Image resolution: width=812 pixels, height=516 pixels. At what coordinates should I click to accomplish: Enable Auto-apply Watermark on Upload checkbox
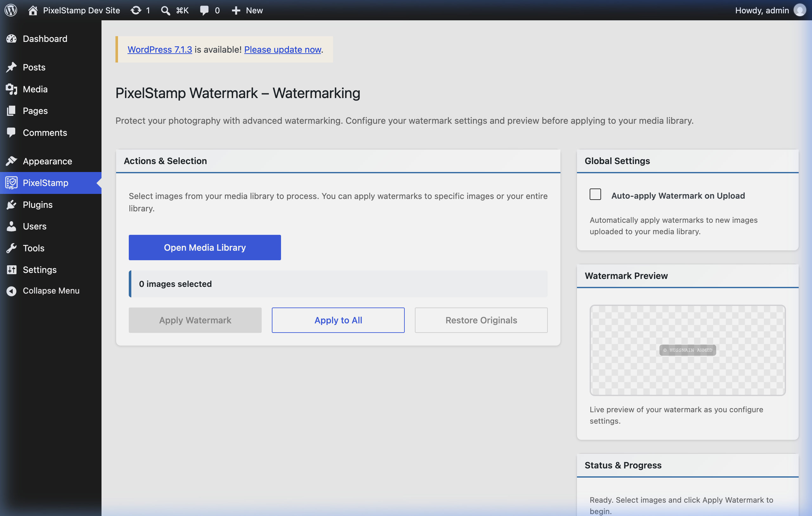(x=595, y=195)
